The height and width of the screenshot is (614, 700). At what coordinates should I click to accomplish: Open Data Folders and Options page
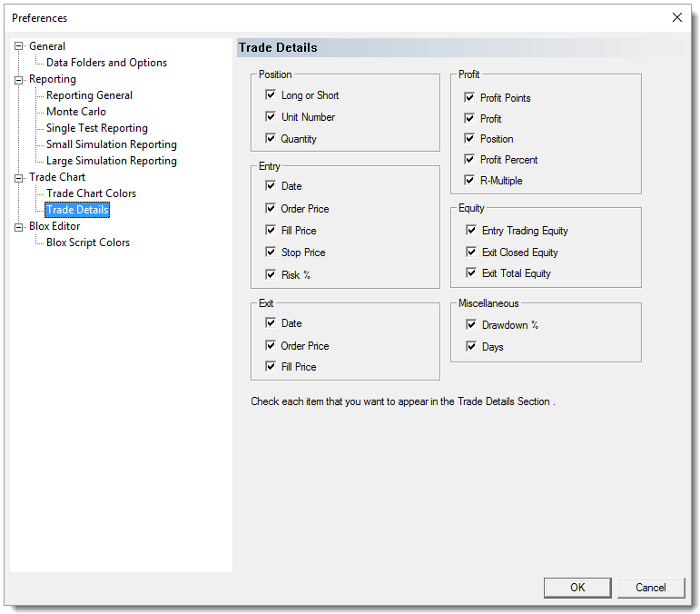point(106,63)
